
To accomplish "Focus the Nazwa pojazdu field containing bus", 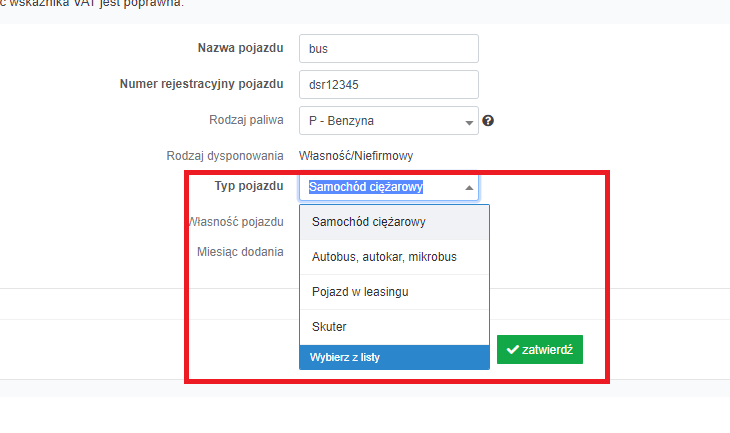I will point(389,48).
